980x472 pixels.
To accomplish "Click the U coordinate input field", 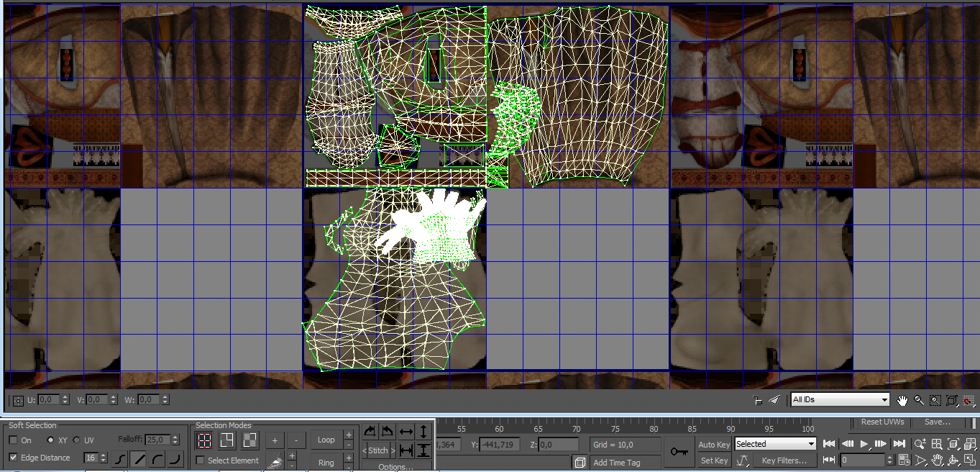I will pos(50,399).
